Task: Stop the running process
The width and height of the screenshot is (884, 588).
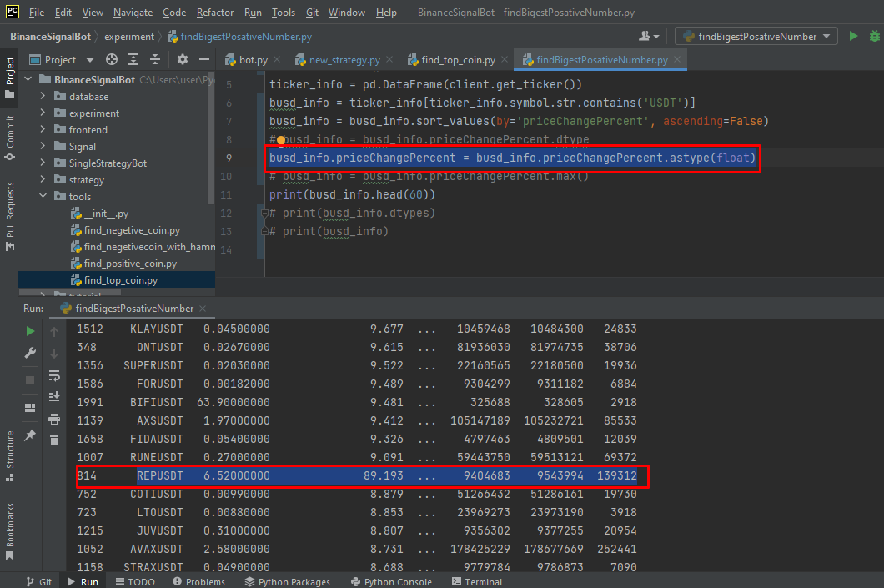Action: pos(31,380)
